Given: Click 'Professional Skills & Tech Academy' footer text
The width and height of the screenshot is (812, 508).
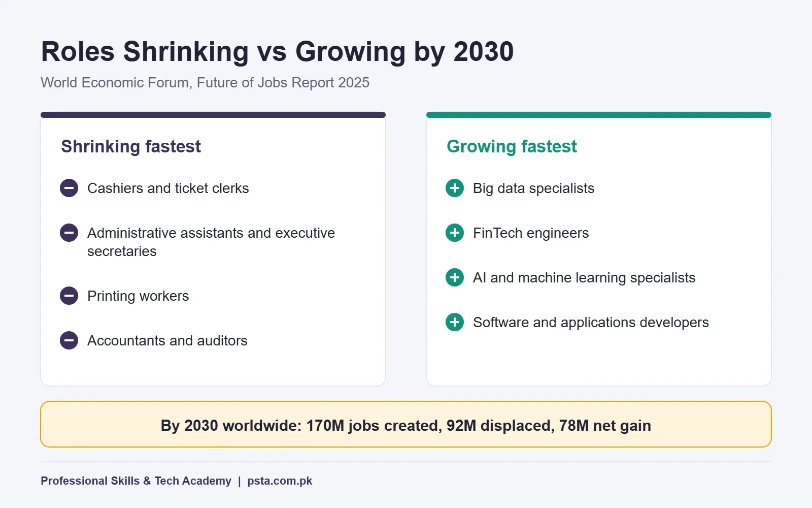Looking at the screenshot, I should [x=136, y=481].
